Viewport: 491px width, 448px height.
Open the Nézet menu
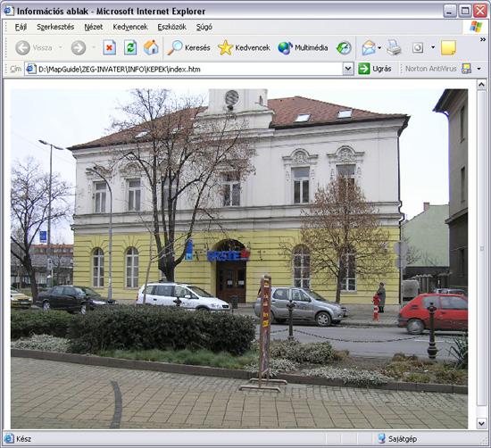click(94, 28)
